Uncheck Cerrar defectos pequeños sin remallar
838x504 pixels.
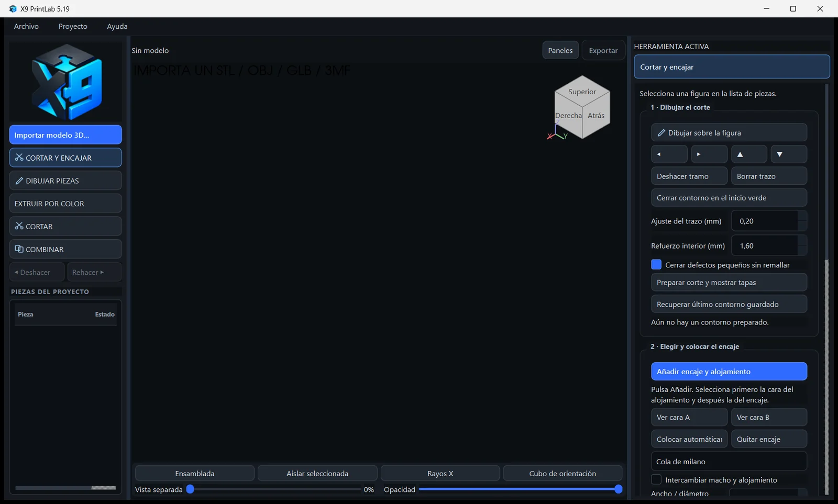tap(656, 265)
